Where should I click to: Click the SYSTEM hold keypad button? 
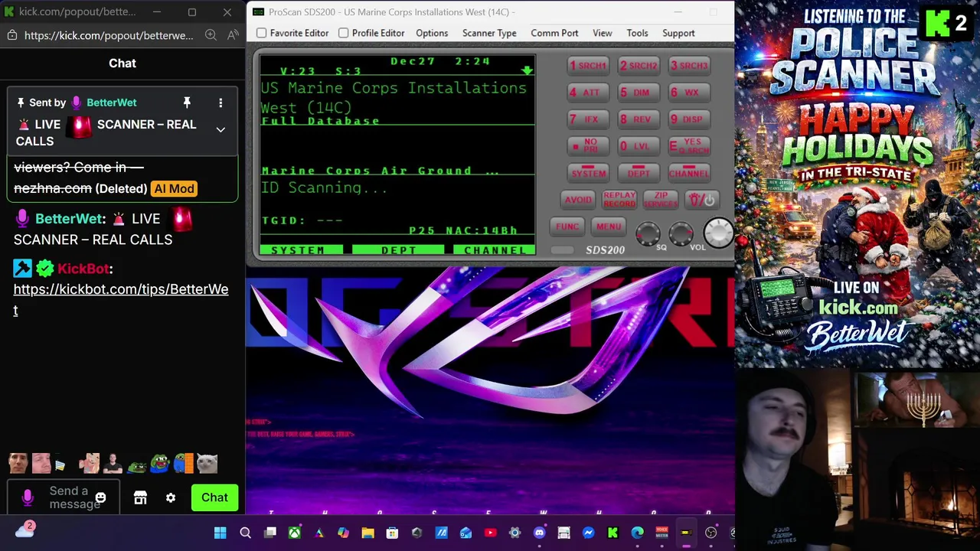coord(588,174)
